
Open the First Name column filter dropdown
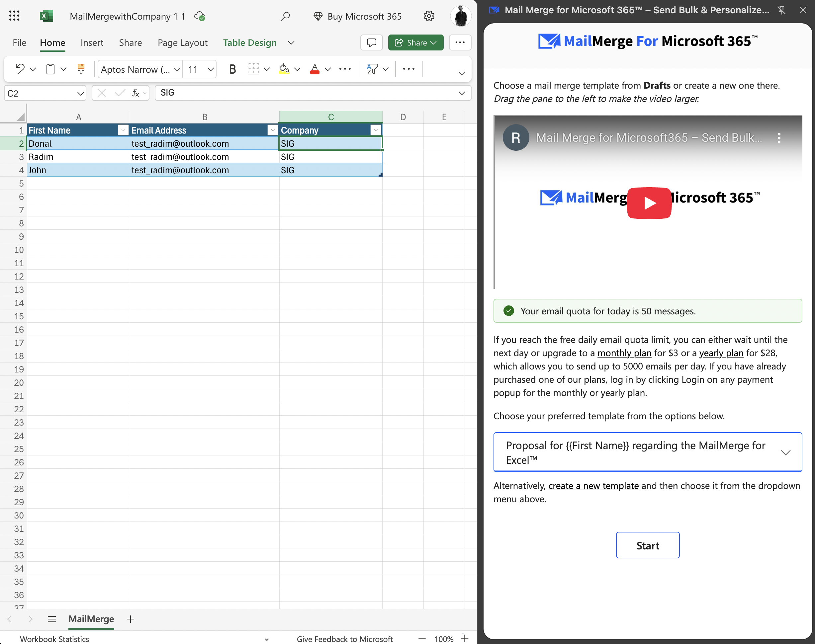[x=123, y=130]
